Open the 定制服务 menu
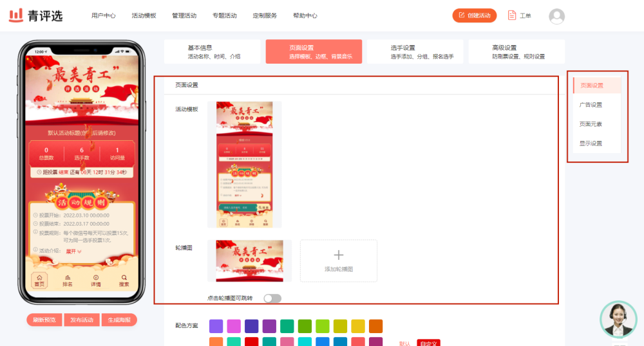This screenshot has height=346, width=644. click(x=265, y=15)
